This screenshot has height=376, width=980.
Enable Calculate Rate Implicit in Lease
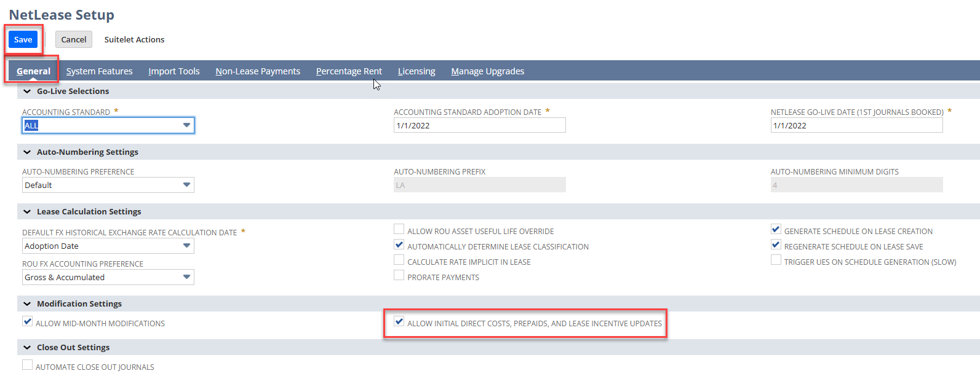(399, 260)
